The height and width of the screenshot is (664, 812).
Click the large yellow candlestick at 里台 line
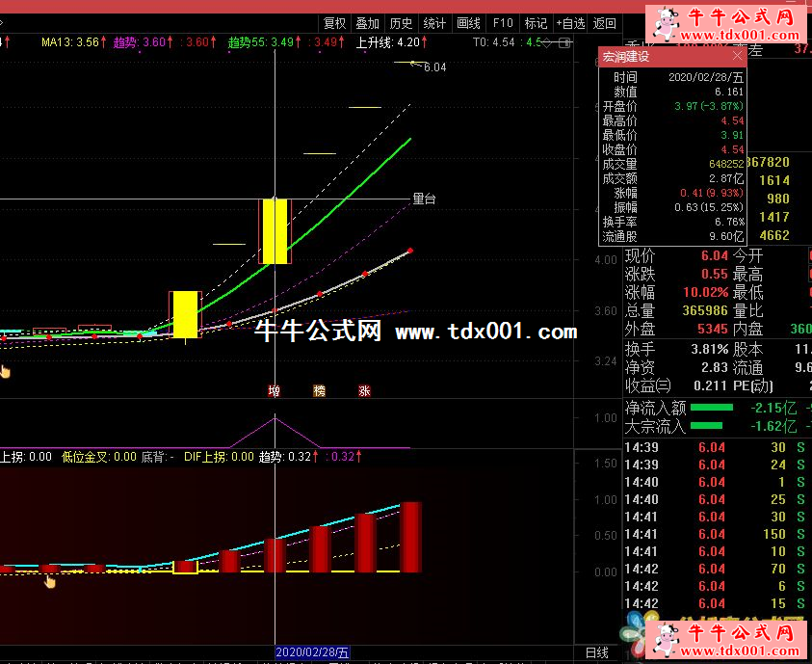(275, 231)
